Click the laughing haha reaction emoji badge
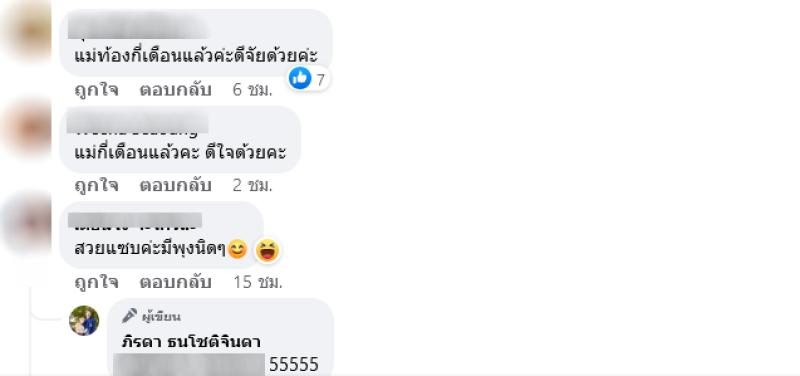 (x=267, y=250)
